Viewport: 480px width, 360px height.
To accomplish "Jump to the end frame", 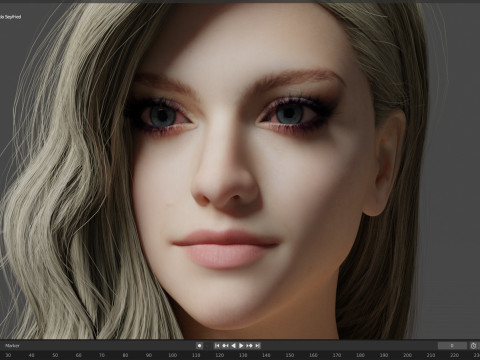I will [257, 346].
